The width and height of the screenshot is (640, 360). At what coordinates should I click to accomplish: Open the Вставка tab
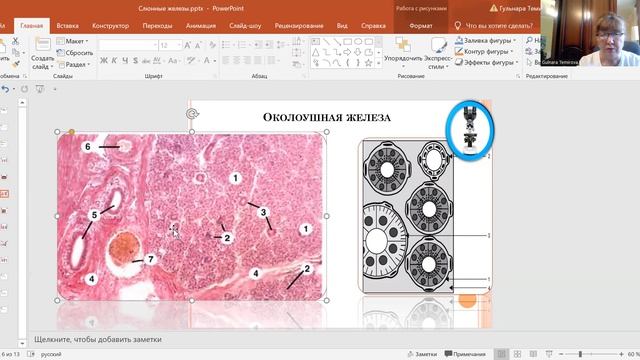67,25
